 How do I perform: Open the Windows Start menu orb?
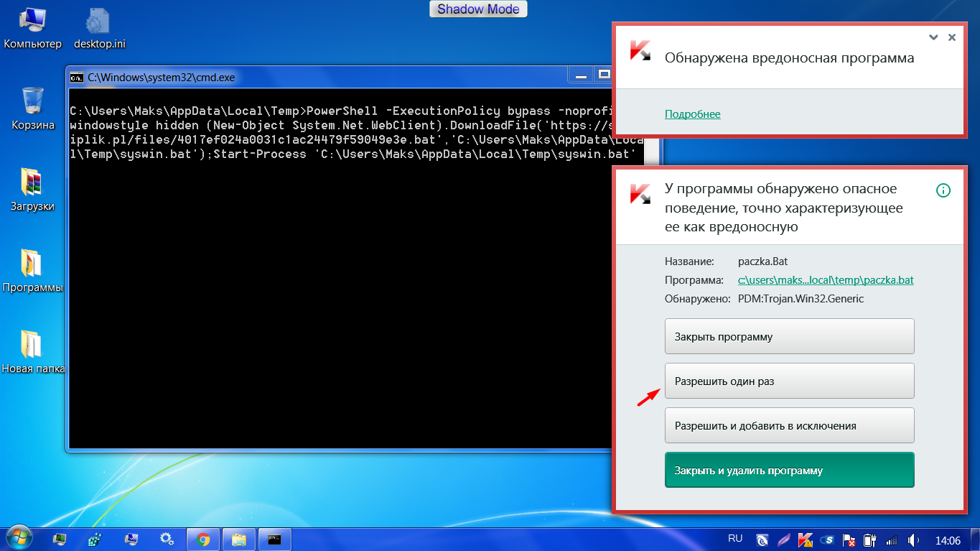pyautogui.click(x=18, y=538)
